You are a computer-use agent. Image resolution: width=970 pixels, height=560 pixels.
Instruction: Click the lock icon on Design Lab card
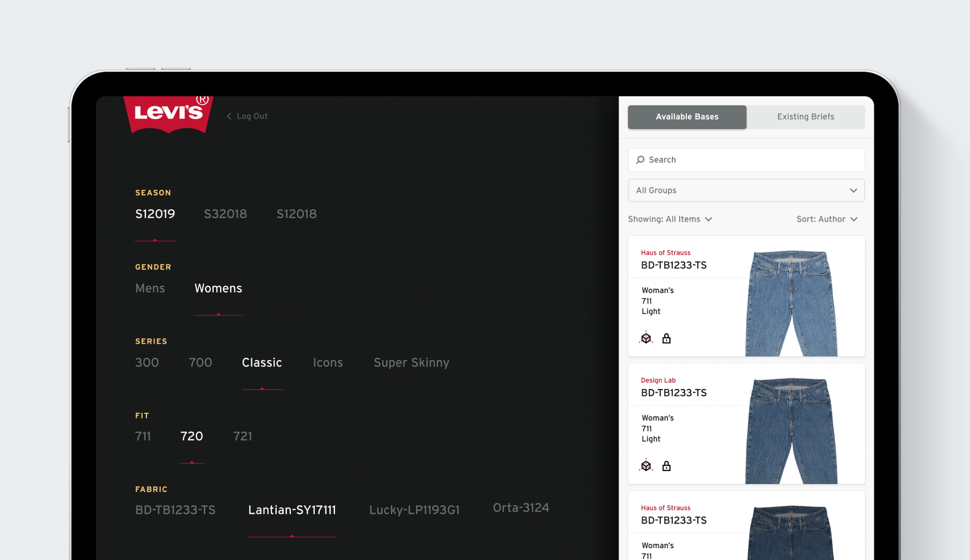[666, 466]
